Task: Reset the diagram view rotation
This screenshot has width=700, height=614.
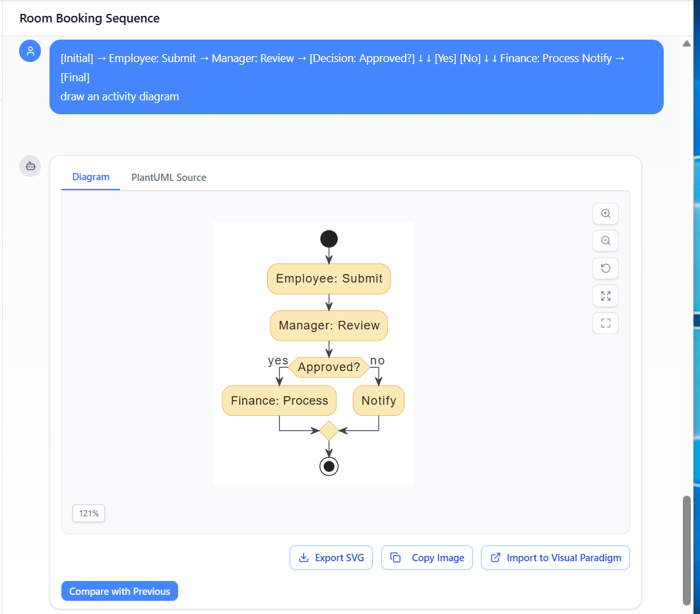Action: coord(605,268)
